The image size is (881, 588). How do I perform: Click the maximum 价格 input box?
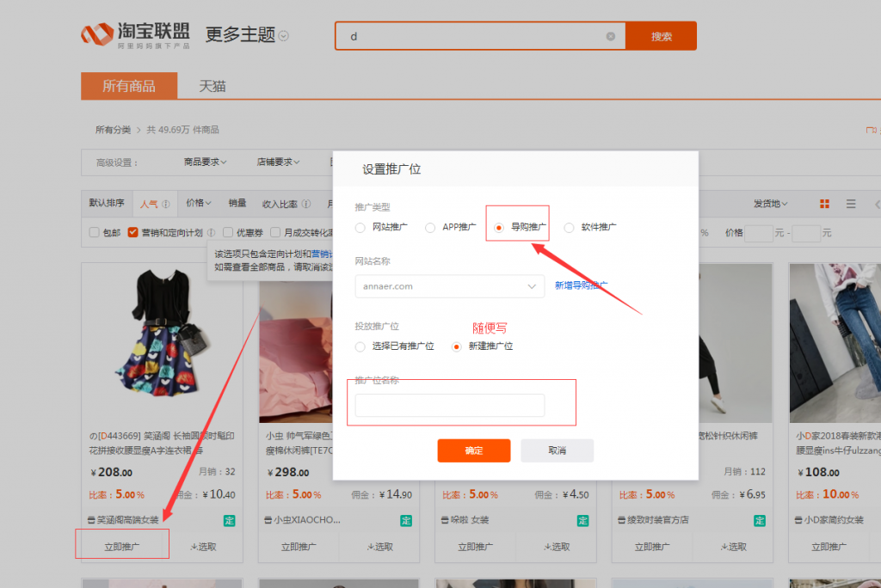pos(806,232)
